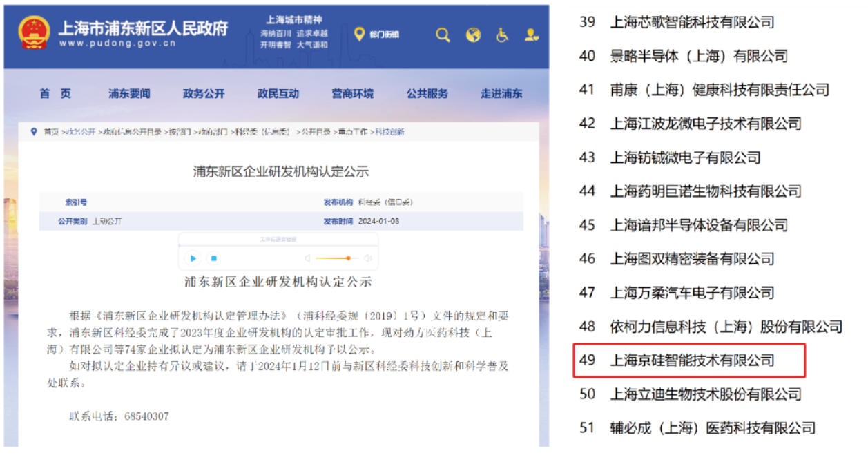Adjust the orange volume slider
The width and height of the screenshot is (868, 462).
(x=337, y=258)
